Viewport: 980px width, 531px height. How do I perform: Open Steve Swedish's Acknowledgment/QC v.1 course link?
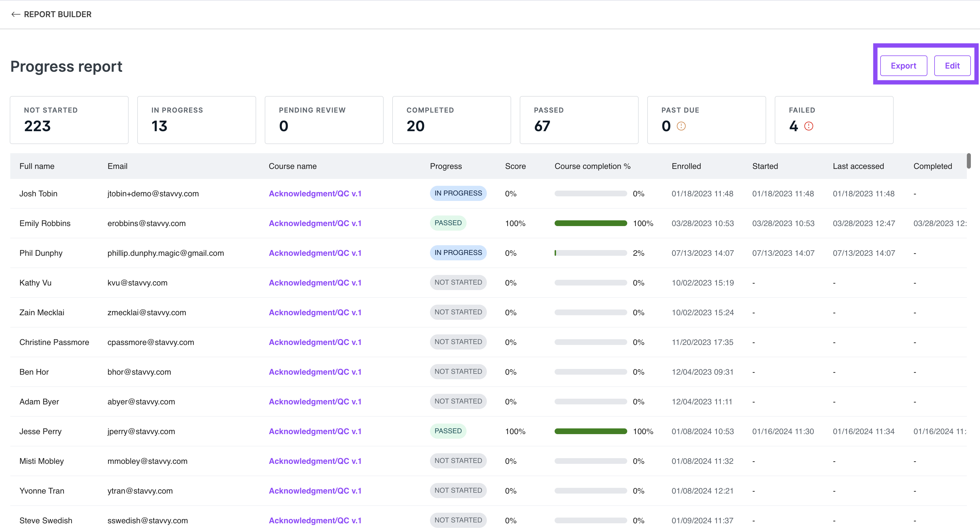point(315,520)
